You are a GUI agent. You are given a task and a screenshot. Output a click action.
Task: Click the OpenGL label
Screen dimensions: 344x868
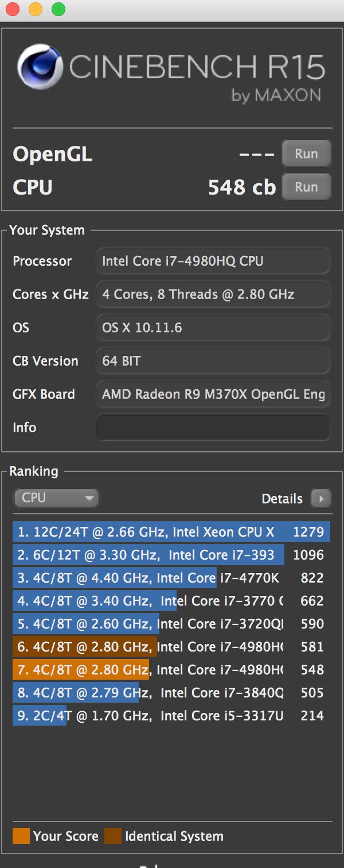click(53, 154)
